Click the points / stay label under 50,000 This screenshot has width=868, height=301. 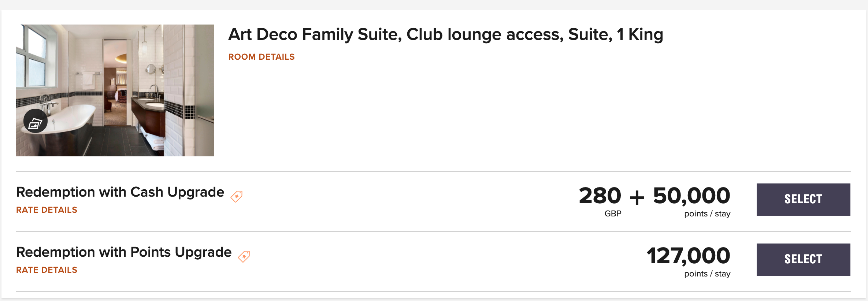coord(707,213)
